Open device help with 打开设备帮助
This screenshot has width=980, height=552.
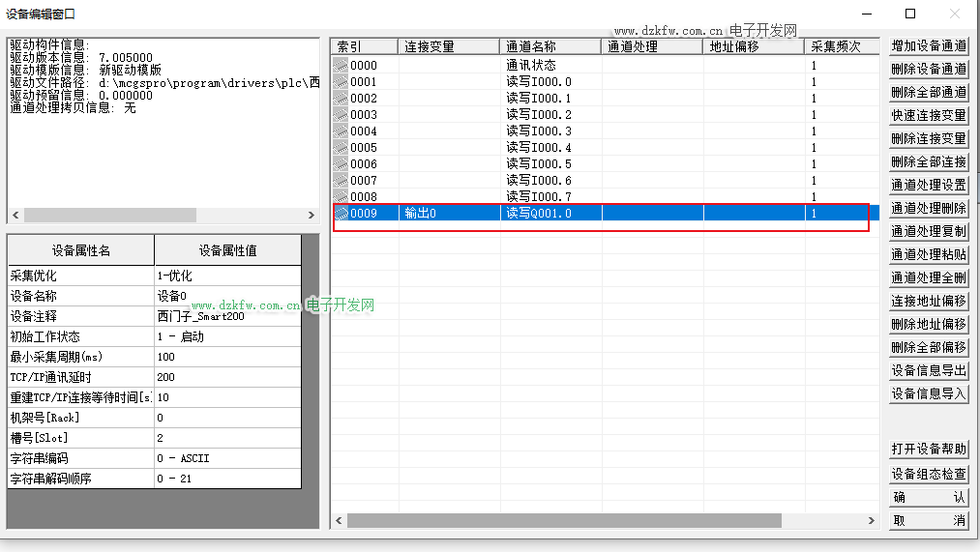tap(928, 450)
